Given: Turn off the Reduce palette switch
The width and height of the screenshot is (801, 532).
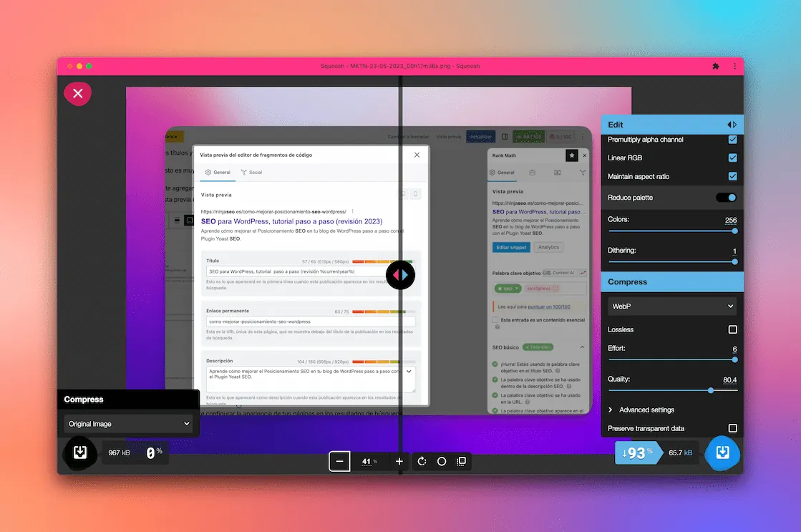Looking at the screenshot, I should [x=726, y=198].
